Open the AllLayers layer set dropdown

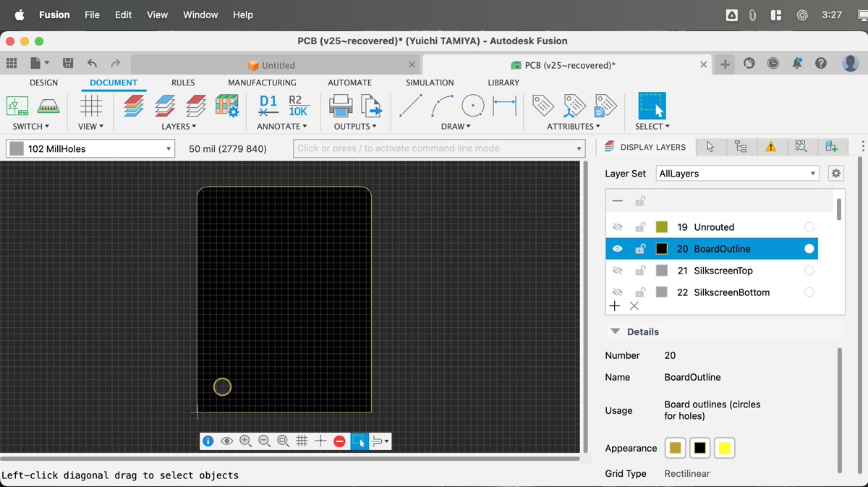click(x=738, y=174)
